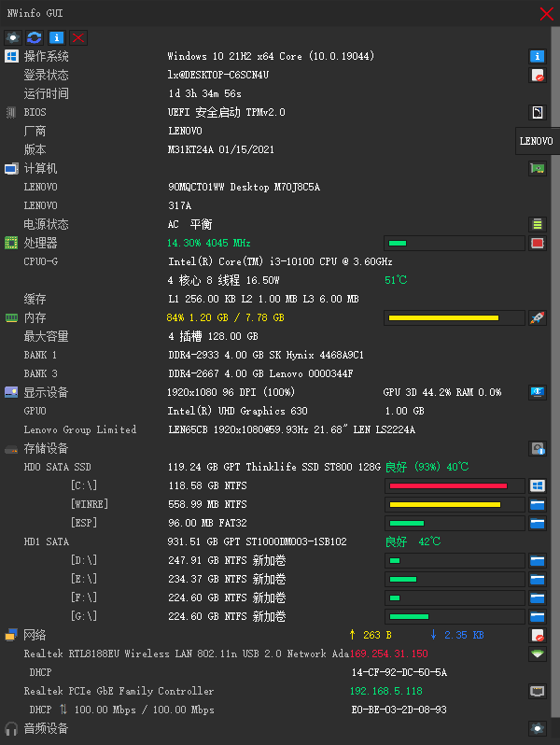560x745 pixels.
Task: Click the G:\ drive usage bar
Action: tap(455, 616)
